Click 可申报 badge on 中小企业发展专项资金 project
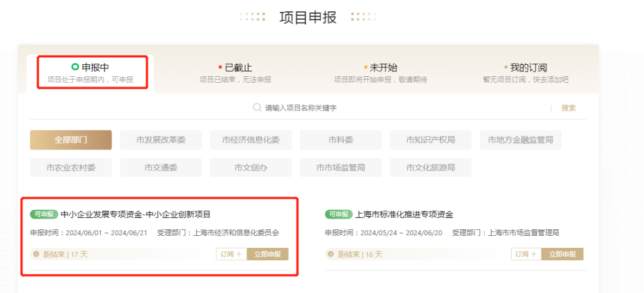Viewport: 644px width, 293px height. (x=44, y=214)
